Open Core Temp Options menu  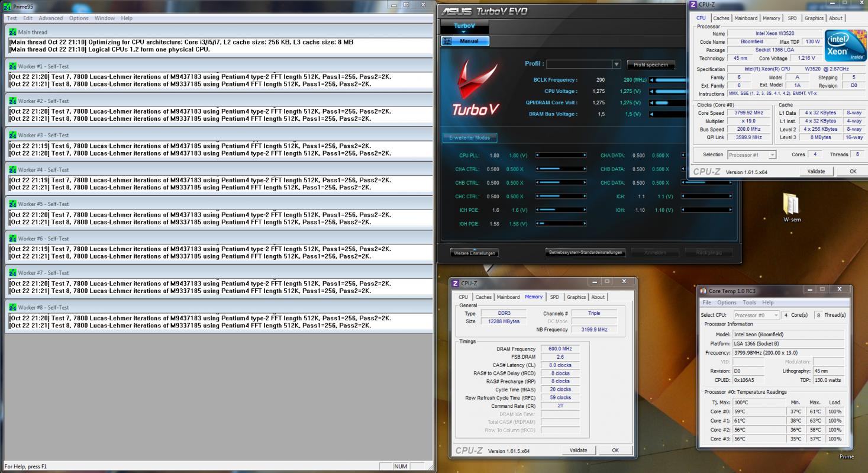[x=727, y=303]
